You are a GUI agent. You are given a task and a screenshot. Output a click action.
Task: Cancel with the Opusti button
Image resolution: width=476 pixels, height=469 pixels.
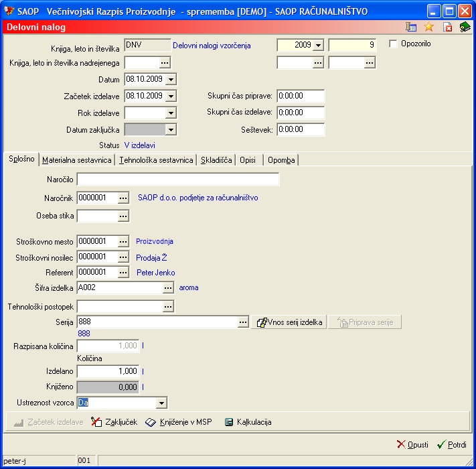(x=412, y=445)
